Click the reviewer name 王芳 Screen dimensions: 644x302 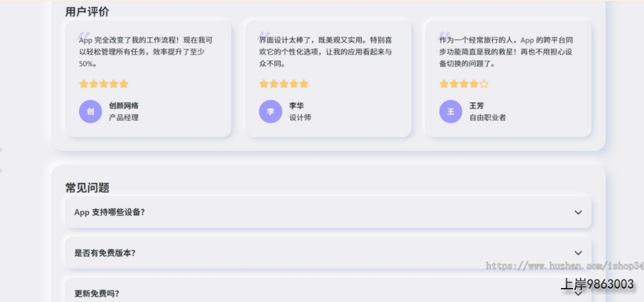477,106
